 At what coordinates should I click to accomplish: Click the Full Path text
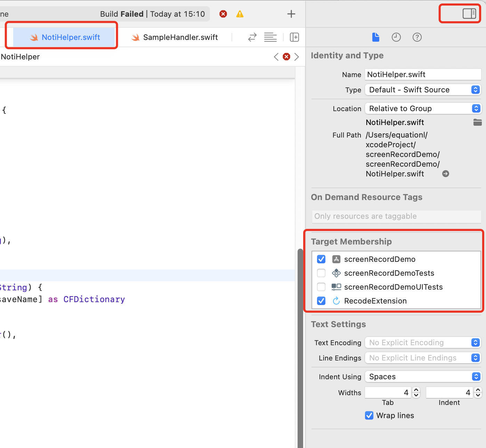[403, 154]
